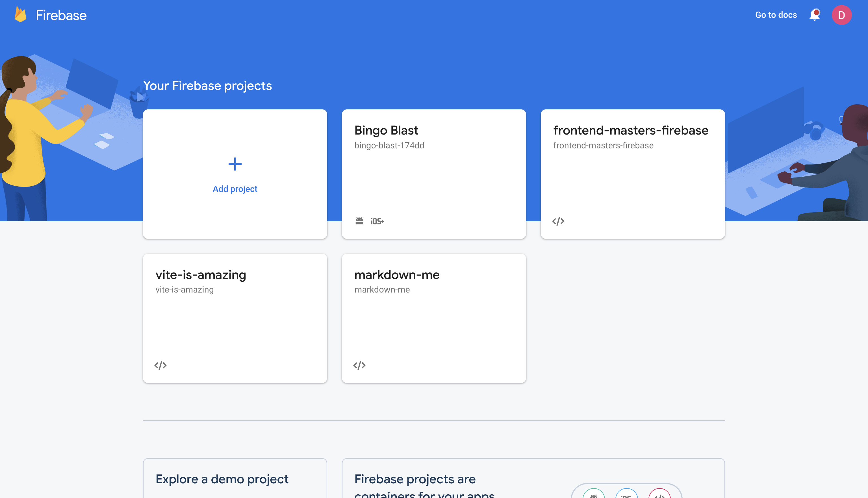Open the notifications bell
The width and height of the screenshot is (868, 498).
point(815,15)
